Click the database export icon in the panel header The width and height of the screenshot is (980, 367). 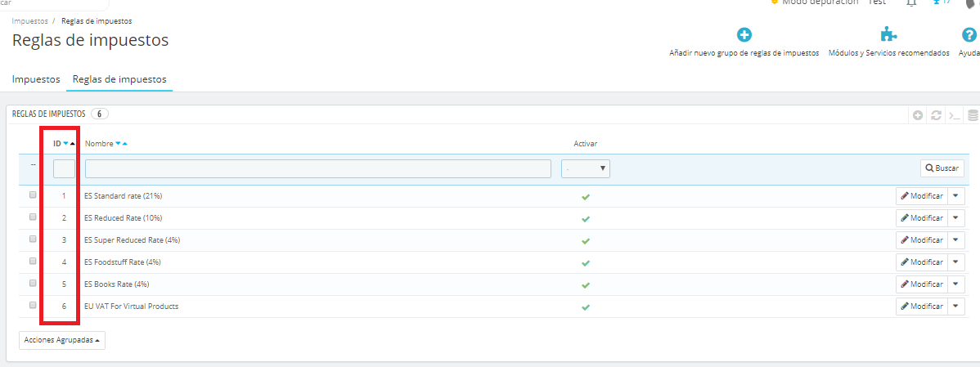pos(973,115)
